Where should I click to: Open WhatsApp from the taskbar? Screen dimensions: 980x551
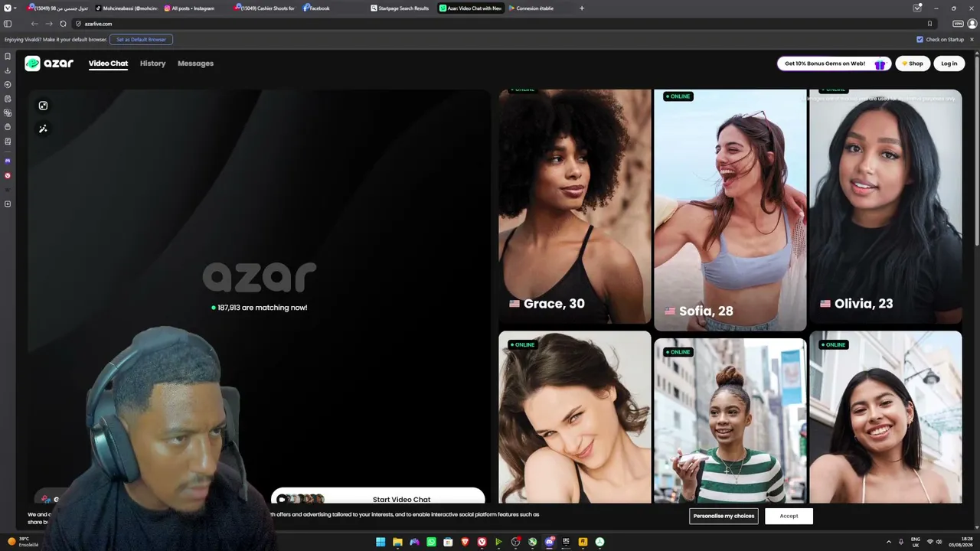[x=431, y=542]
